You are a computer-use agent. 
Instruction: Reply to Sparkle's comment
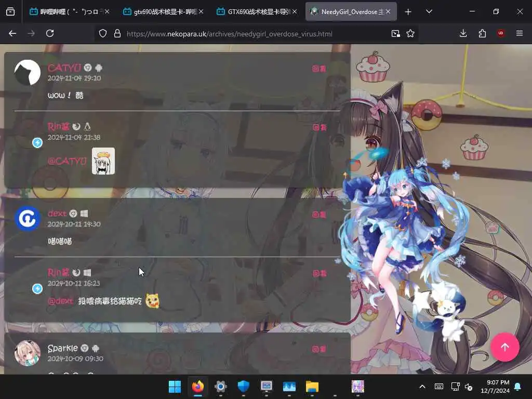coord(319,349)
